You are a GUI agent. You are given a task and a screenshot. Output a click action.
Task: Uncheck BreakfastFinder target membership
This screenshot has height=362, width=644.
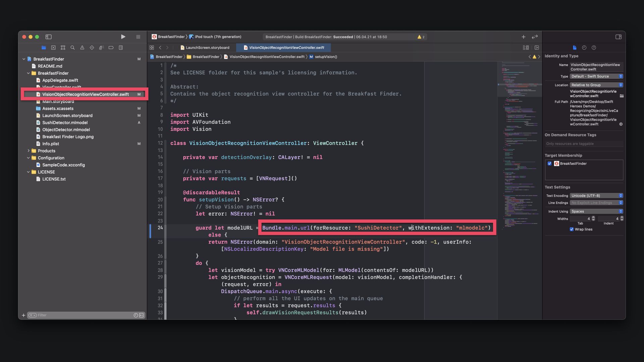tap(549, 164)
